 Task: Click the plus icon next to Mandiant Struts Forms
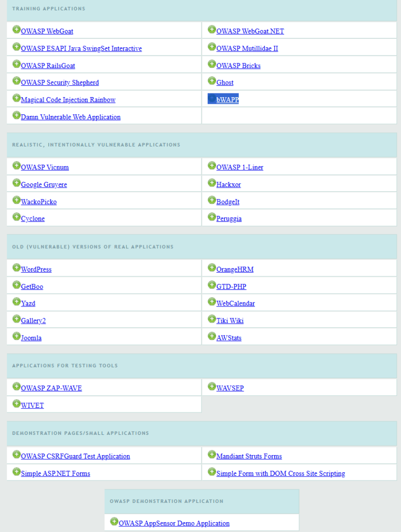(212, 455)
